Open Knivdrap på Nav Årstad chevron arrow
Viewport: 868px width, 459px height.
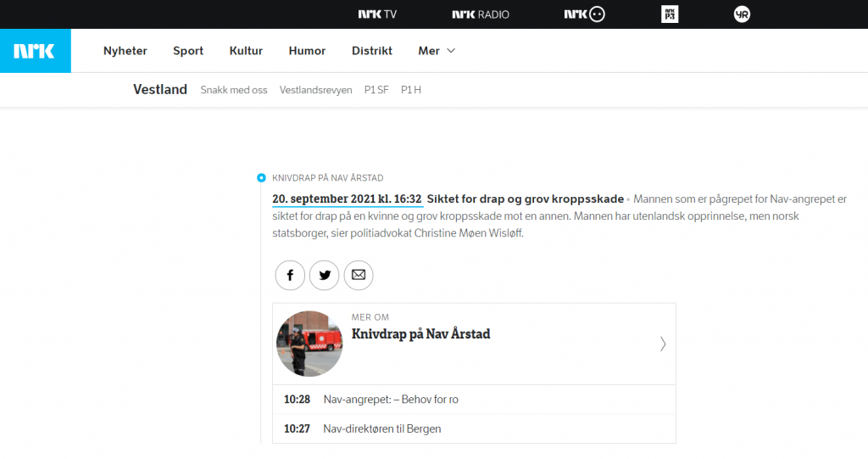coord(663,344)
